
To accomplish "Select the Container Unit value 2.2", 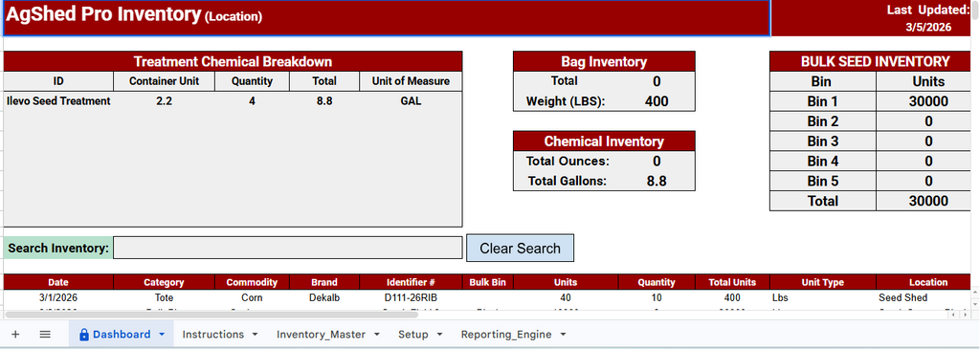I will coord(164,101).
